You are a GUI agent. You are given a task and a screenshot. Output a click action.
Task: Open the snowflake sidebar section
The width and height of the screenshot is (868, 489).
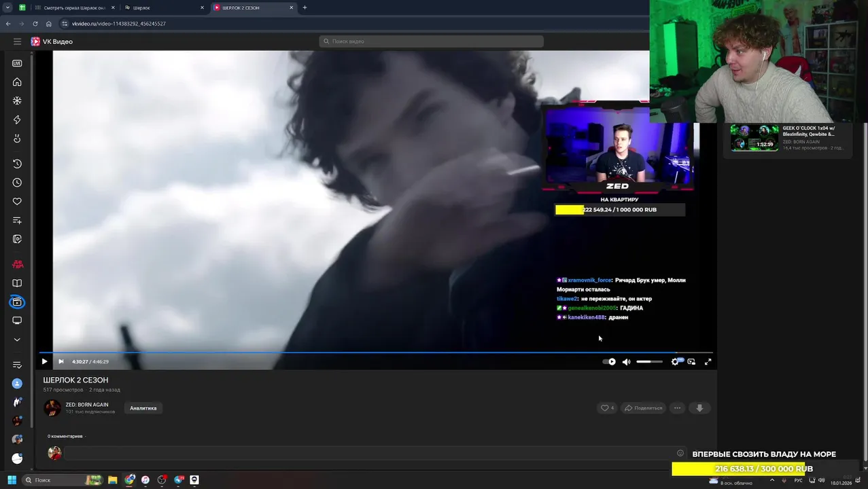tap(17, 101)
